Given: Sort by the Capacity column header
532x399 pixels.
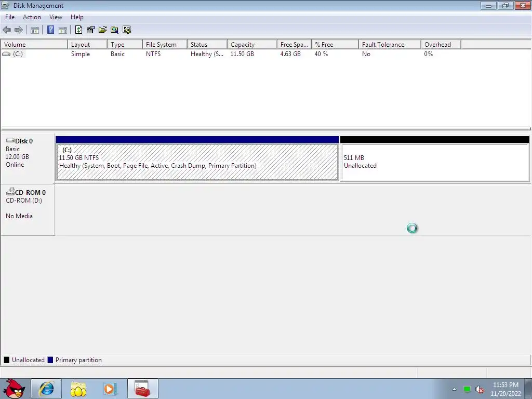Looking at the screenshot, I should click(x=252, y=45).
